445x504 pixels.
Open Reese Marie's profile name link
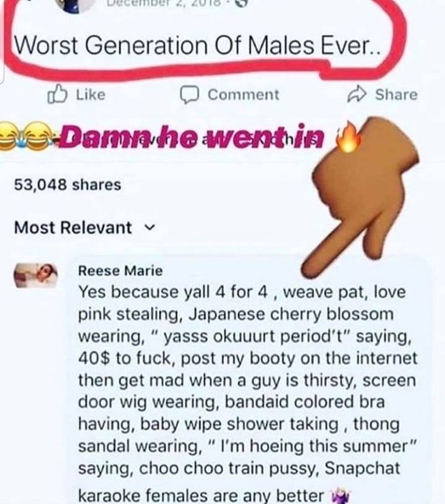click(x=121, y=271)
